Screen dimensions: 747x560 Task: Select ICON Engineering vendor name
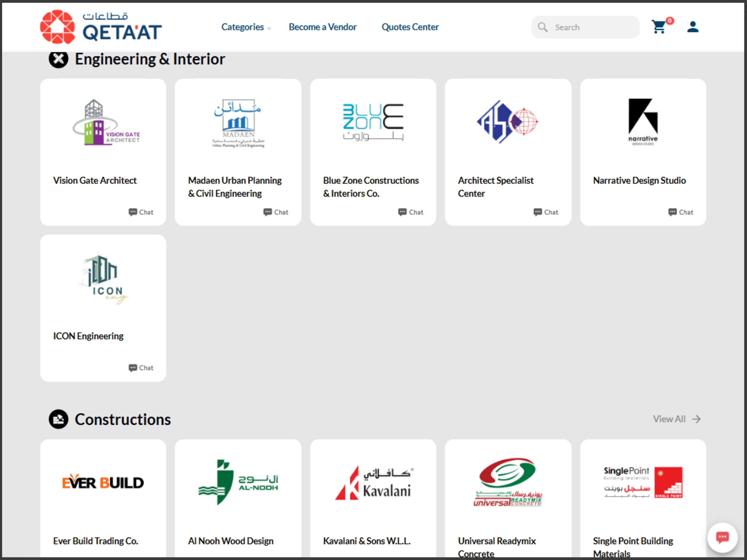[x=88, y=336]
